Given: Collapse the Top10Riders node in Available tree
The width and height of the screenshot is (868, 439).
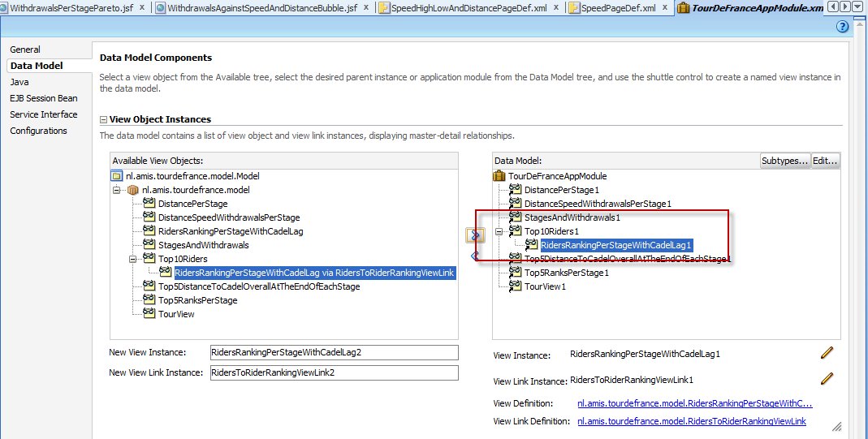Looking at the screenshot, I should [133, 260].
